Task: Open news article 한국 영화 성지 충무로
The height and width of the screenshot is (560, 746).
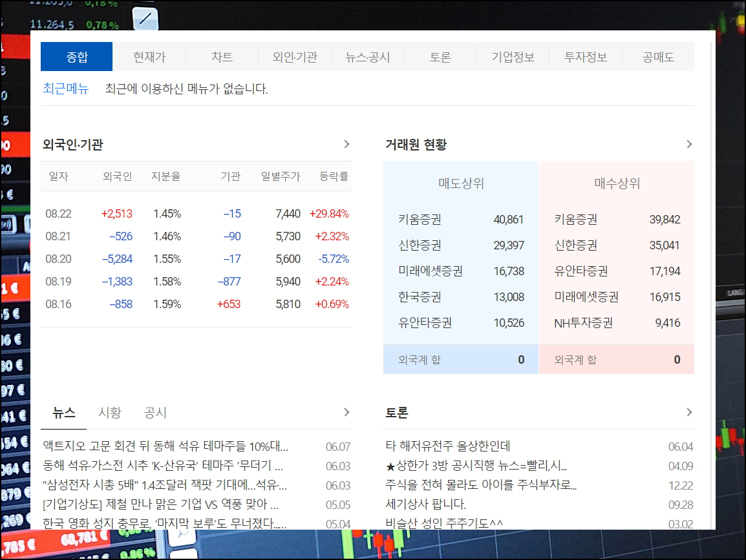Action: pos(165,523)
